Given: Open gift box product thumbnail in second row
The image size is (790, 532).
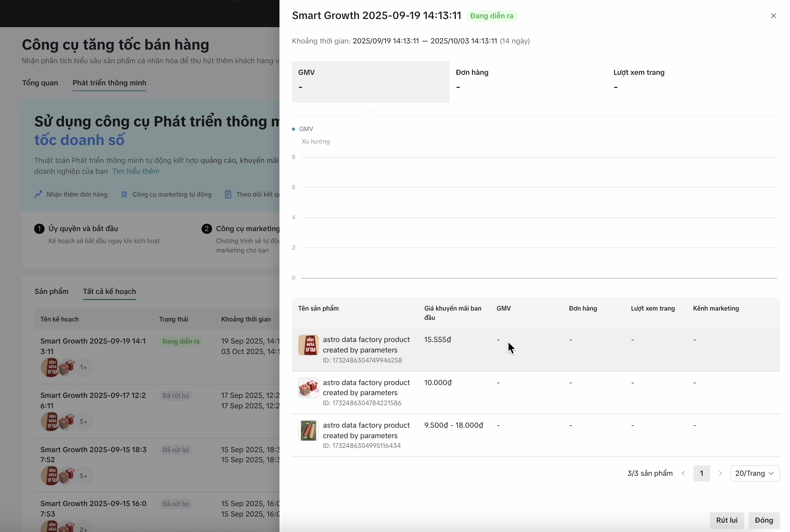Looking at the screenshot, I should (x=308, y=388).
